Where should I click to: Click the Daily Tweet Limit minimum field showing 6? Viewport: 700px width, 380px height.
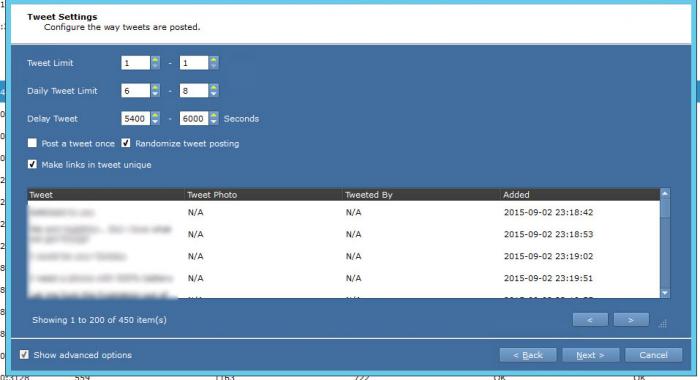(135, 91)
